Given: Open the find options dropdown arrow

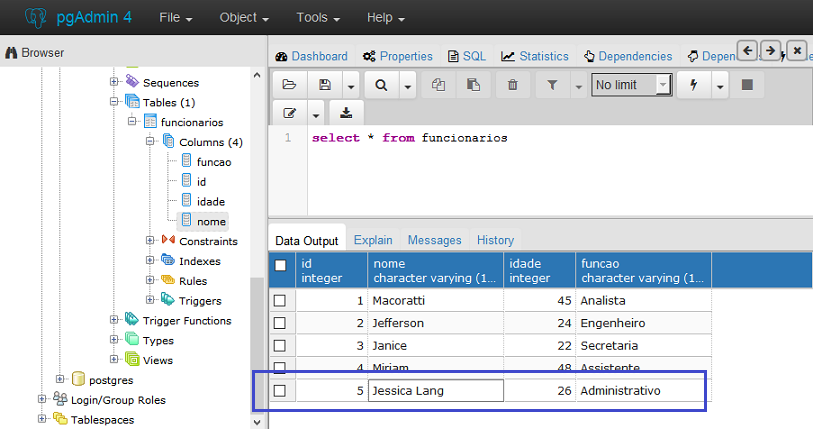Looking at the screenshot, I should (408, 86).
